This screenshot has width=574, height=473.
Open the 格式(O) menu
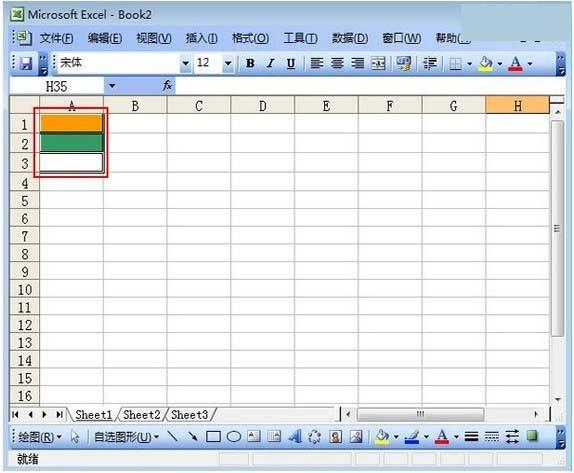pyautogui.click(x=250, y=38)
